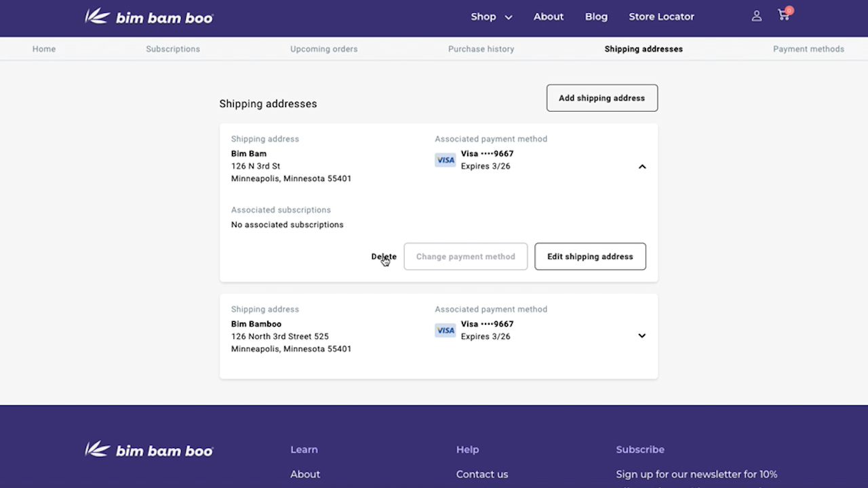Click the Help footer heading

[467, 449]
